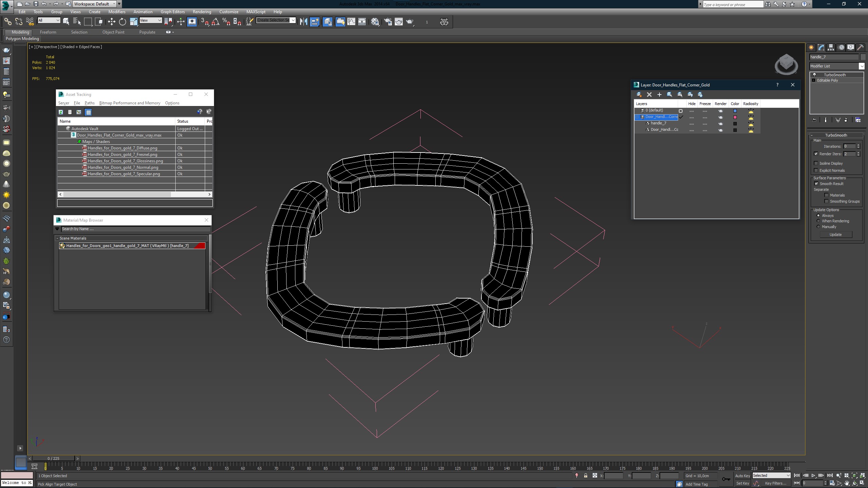Open the Material Editor icon
Screen dimensions: 868x488
(375, 22)
